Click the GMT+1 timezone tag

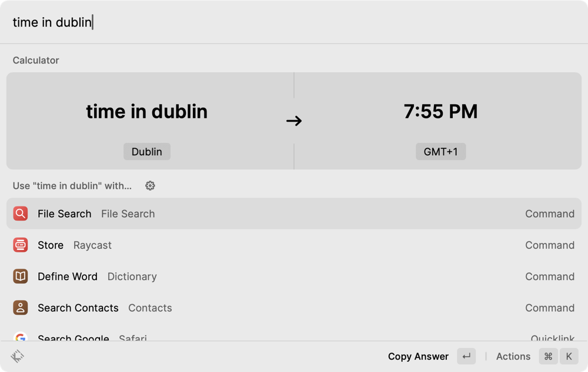tap(440, 152)
